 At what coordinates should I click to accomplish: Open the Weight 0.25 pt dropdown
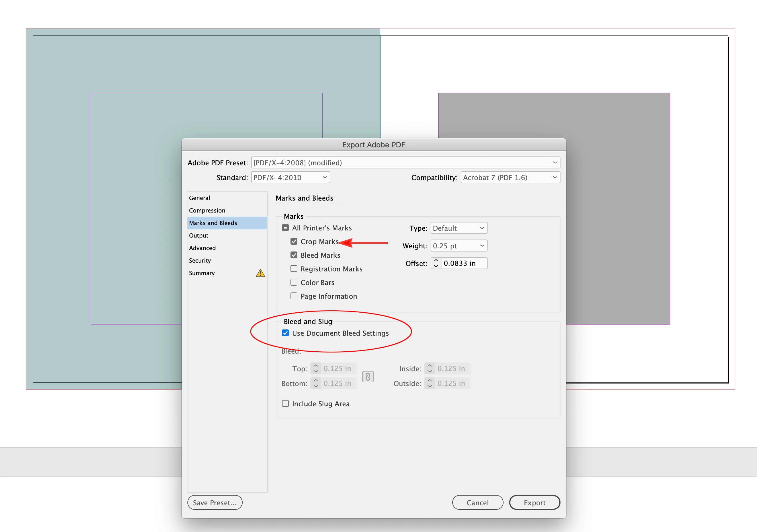459,246
